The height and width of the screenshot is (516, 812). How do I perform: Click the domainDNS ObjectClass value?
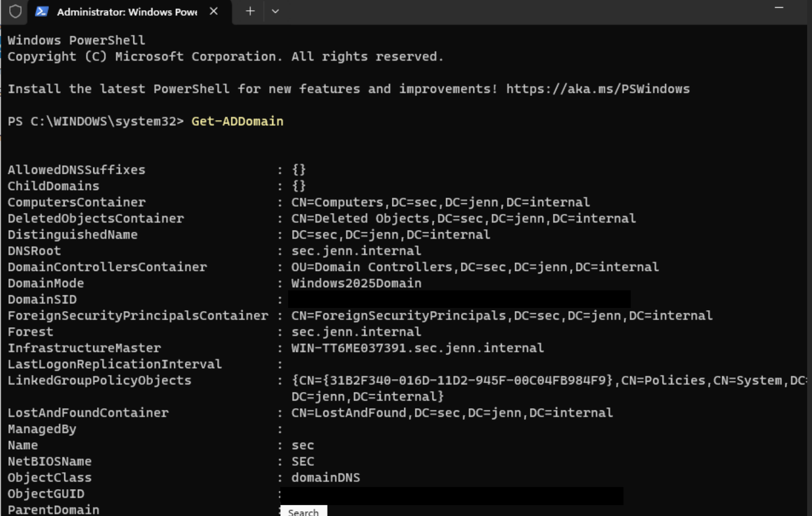coord(326,478)
